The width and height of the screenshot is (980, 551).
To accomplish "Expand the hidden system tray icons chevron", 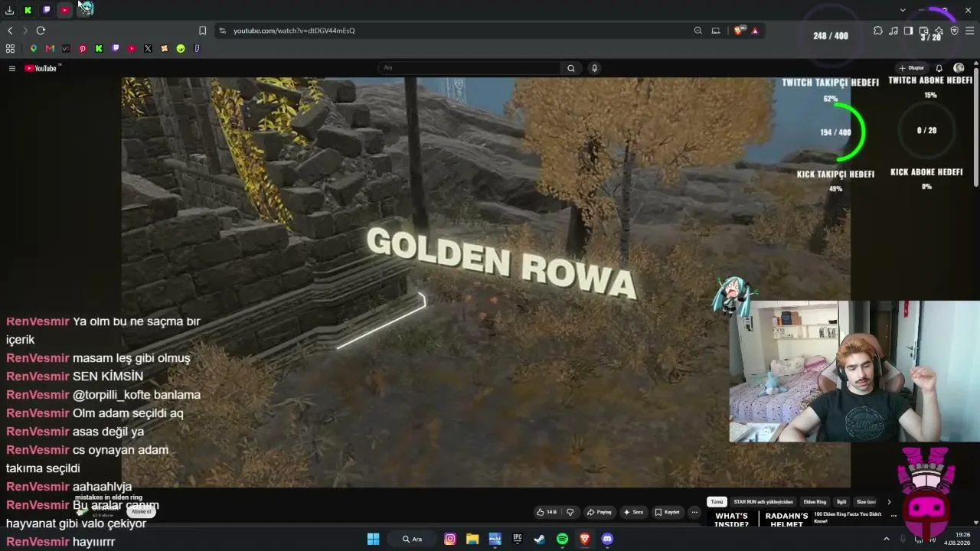I will [x=887, y=539].
